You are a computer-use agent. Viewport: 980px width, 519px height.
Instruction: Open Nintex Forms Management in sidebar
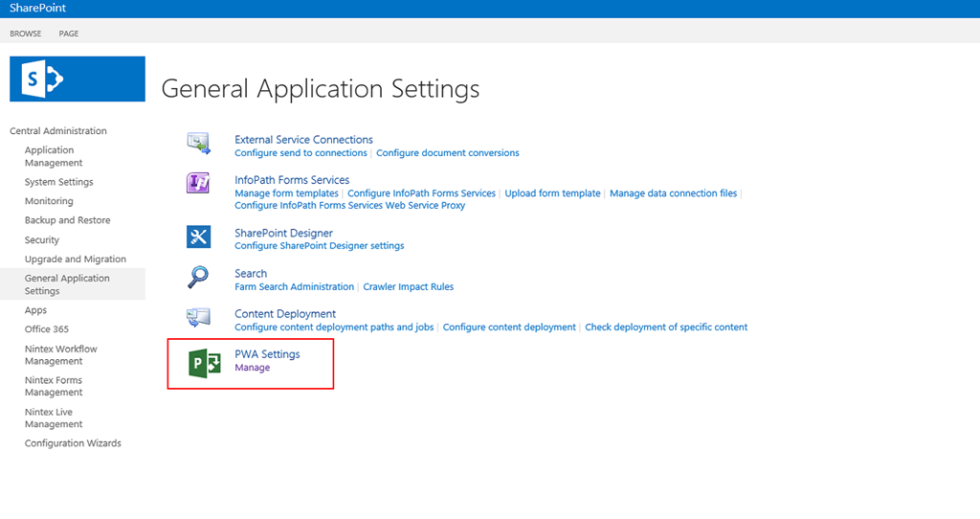pos(54,386)
